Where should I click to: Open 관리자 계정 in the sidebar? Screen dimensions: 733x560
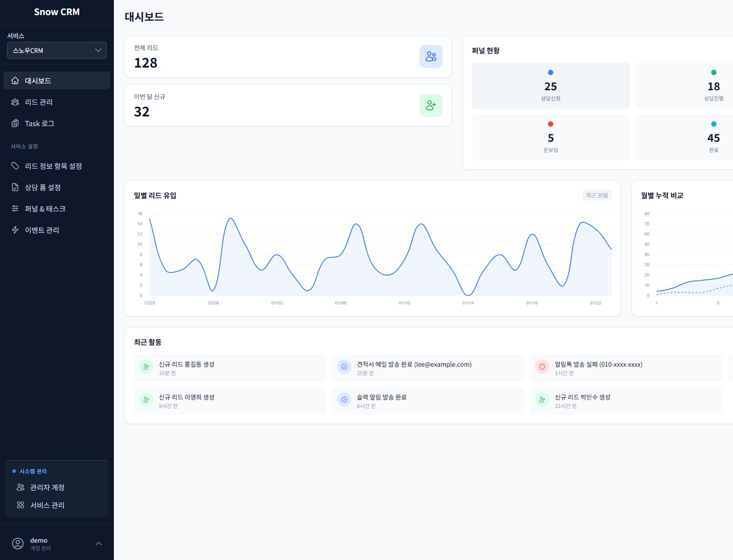tap(47, 488)
